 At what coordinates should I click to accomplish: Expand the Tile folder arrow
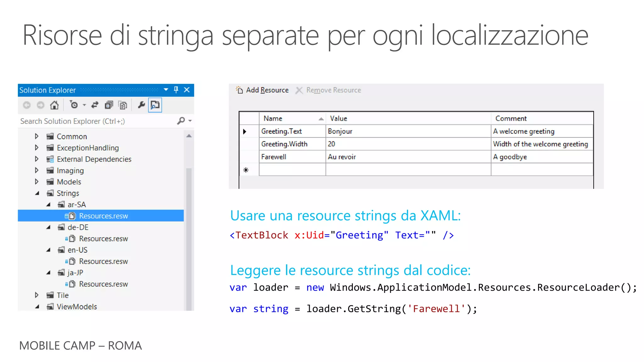tap(36, 295)
